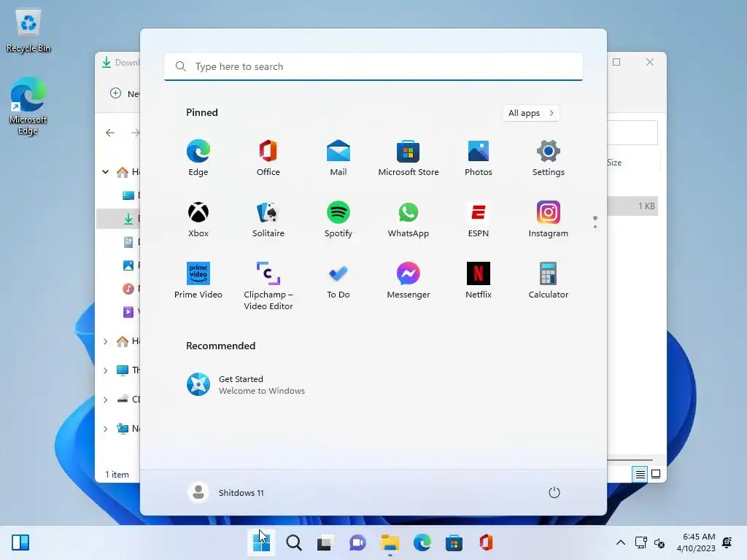
Task: Expand This PC node in File Explorer
Action: click(x=105, y=370)
